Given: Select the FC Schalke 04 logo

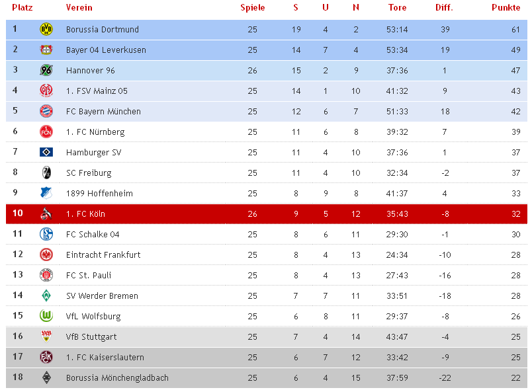Looking at the screenshot, I should click(46, 234).
